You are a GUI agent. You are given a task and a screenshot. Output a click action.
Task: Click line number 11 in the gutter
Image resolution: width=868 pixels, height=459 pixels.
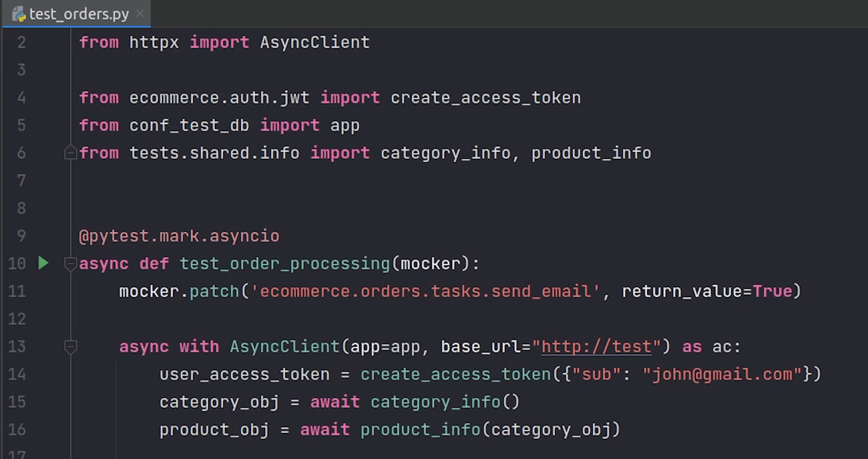pos(17,291)
